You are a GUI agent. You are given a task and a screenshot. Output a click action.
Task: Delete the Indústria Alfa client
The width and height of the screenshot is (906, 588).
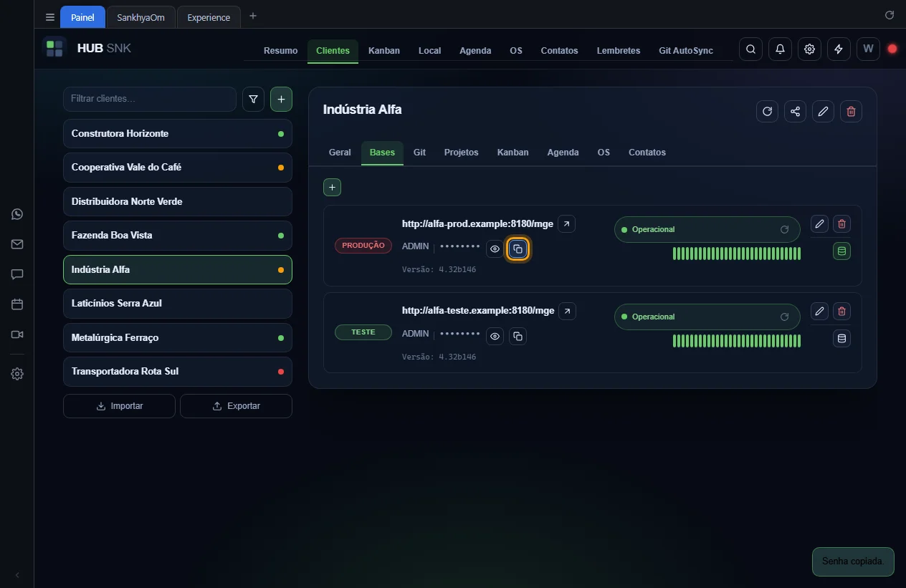click(851, 111)
